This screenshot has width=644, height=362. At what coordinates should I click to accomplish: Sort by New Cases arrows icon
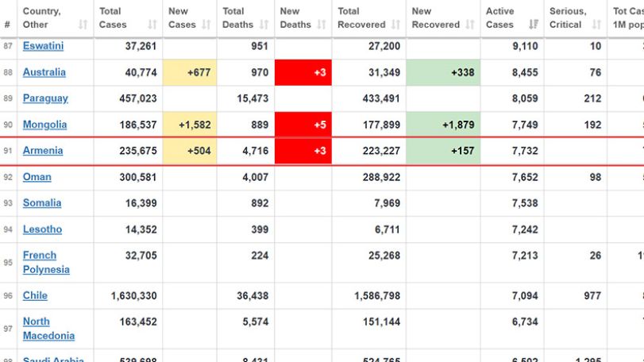click(206, 25)
